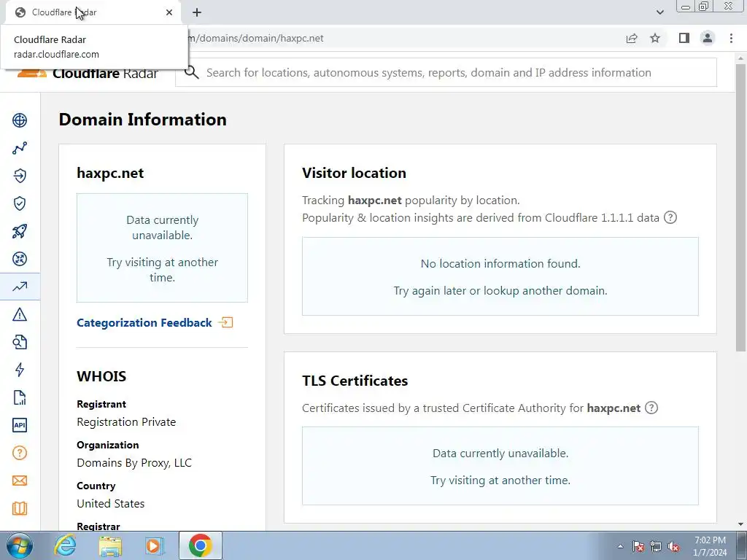Click the address bar URL text

256,38
